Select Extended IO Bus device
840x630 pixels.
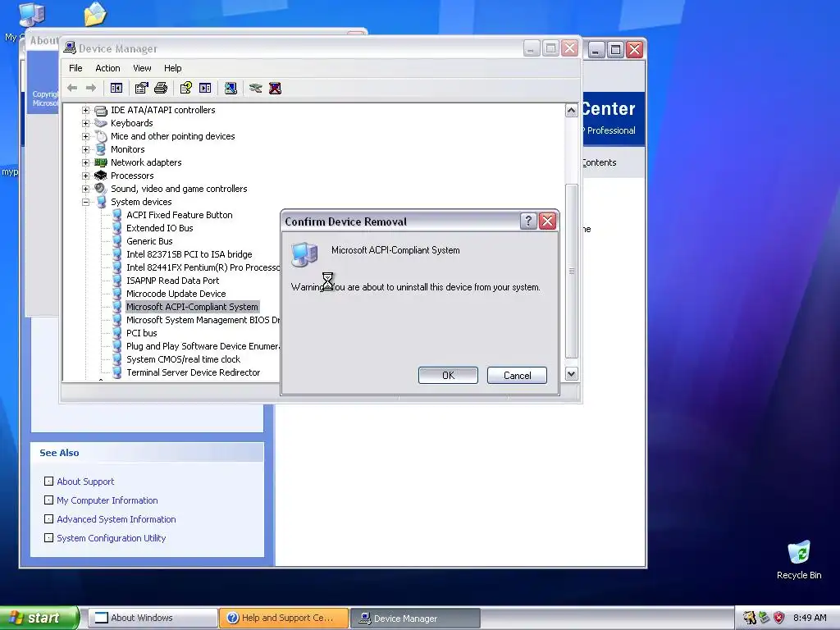click(160, 228)
